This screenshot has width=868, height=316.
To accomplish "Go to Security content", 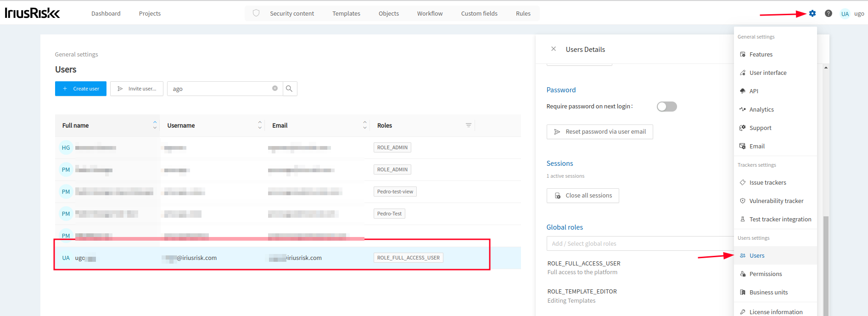I will 292,13.
